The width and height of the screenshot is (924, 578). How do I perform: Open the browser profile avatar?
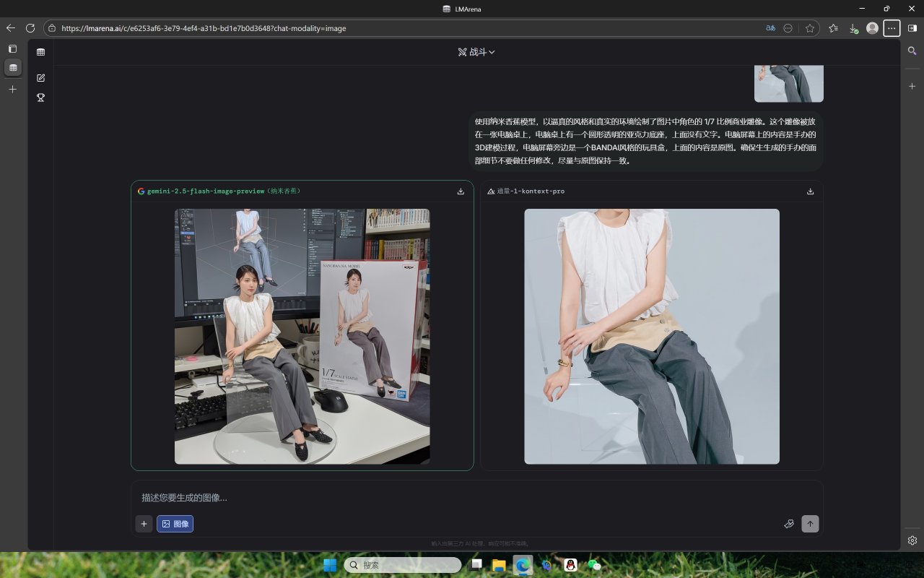click(x=872, y=28)
